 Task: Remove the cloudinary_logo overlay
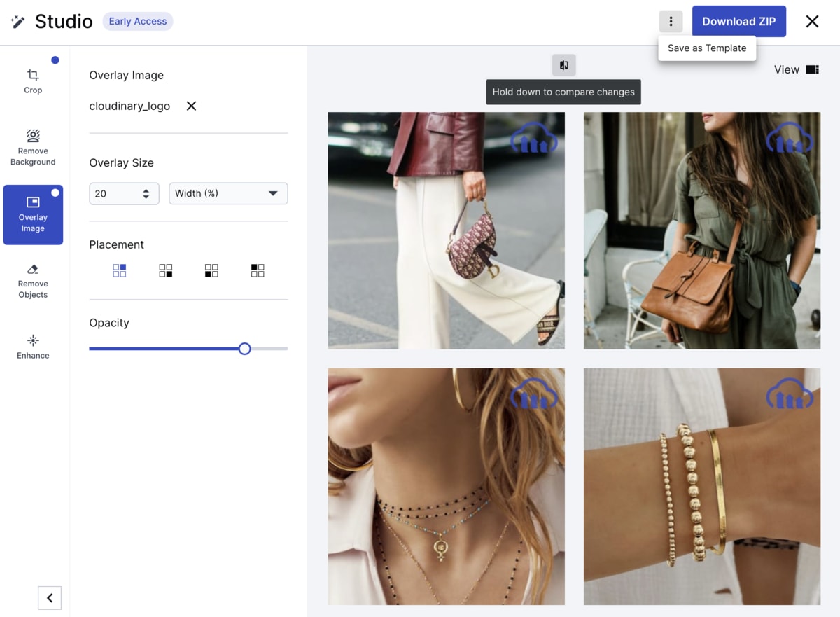click(191, 106)
